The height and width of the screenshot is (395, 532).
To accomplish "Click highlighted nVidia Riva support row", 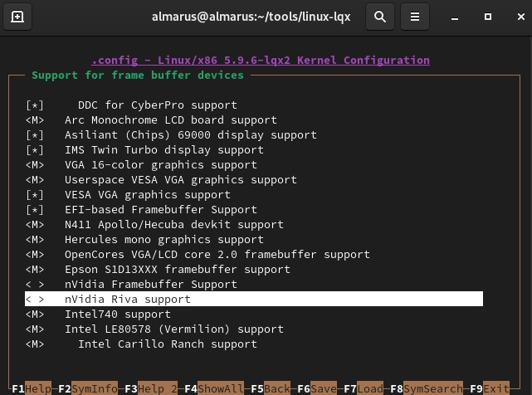I will click(x=254, y=299).
